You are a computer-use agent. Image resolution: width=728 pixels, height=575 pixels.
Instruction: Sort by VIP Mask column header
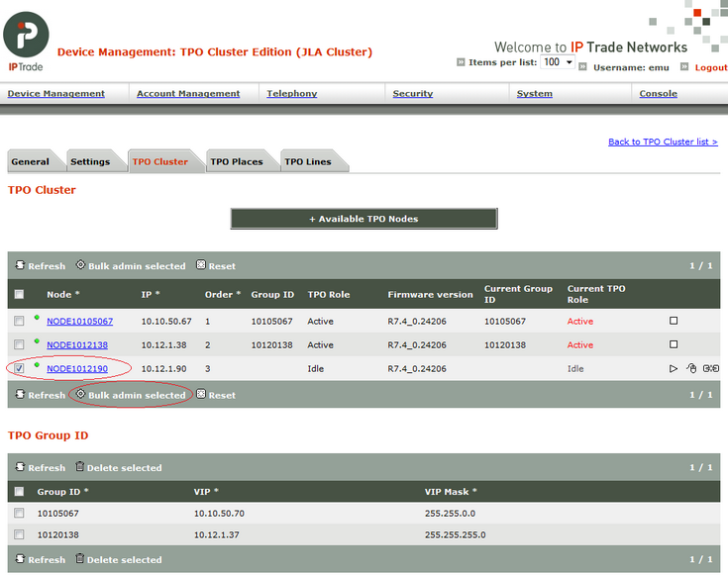[x=451, y=492]
